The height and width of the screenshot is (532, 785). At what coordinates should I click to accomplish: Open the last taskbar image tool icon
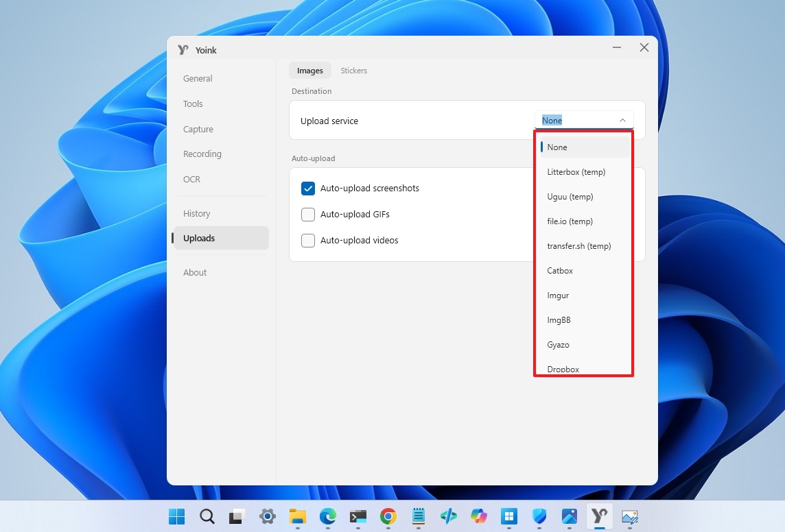click(x=630, y=516)
